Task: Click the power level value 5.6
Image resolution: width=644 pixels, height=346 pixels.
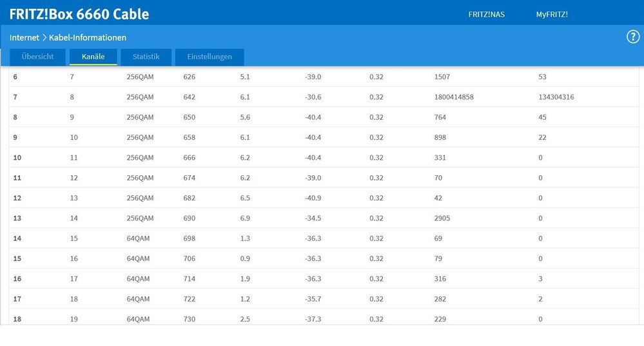Action: point(245,117)
